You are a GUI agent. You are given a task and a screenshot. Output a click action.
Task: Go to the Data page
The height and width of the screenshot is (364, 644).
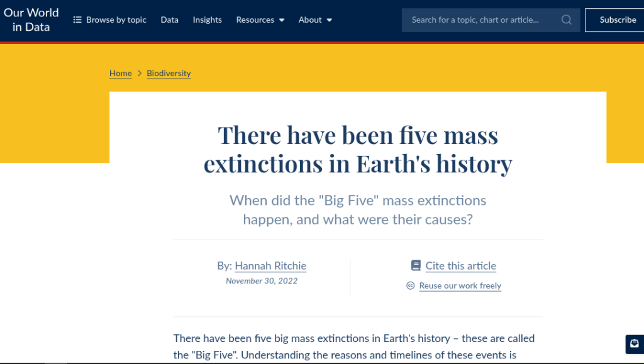pos(170,19)
